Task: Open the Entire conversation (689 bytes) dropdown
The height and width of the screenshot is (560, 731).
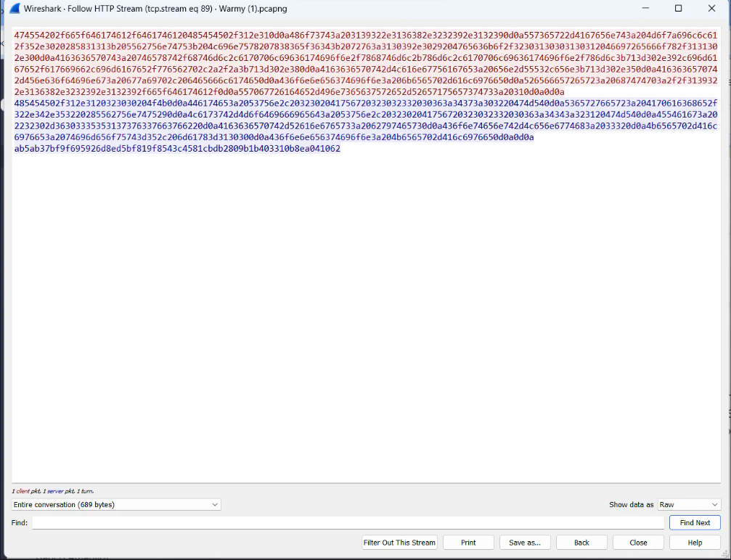Action: (x=116, y=504)
